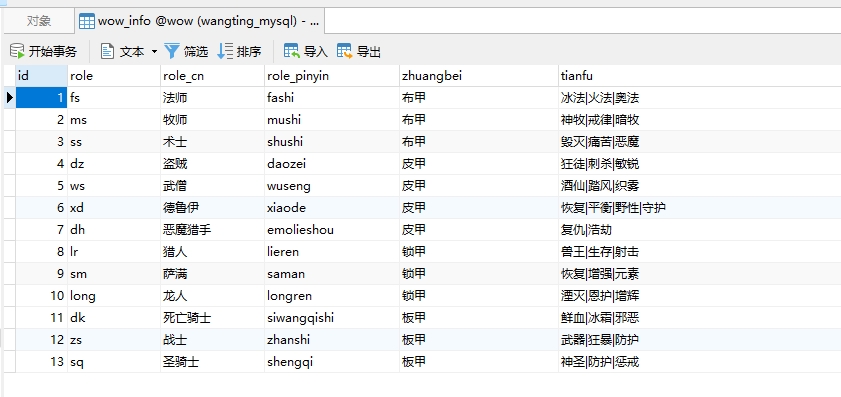Image resolution: width=841 pixels, height=397 pixels.
Task: Select the role_pinyin cell 'zhanshi'
Action: 332,340
